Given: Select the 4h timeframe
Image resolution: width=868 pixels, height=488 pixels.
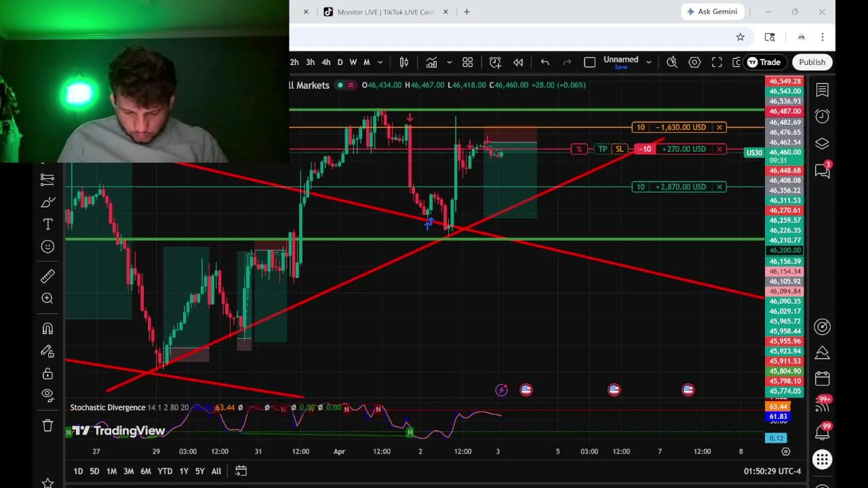Looking at the screenshot, I should click(x=326, y=62).
